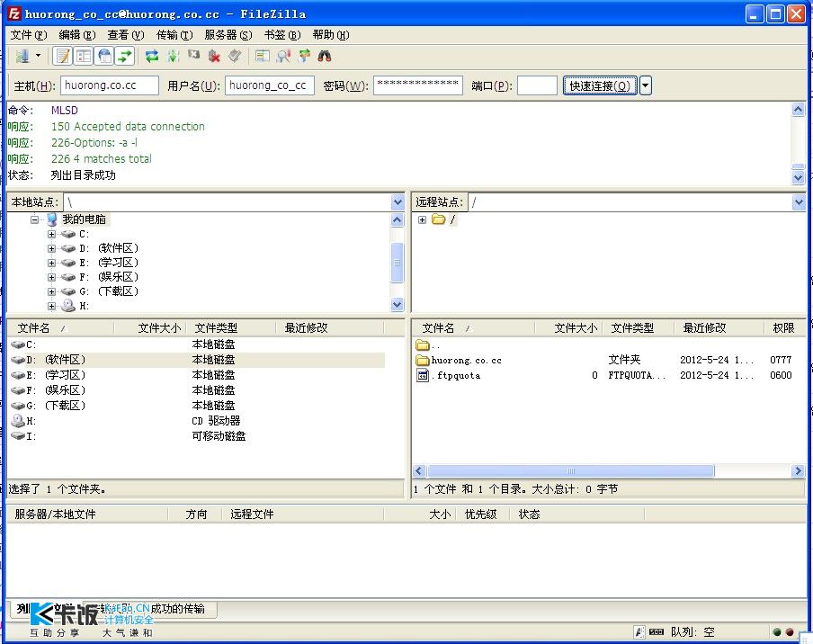The height and width of the screenshot is (644, 813).
Task: Open Site Manager dropdown arrow
Action: click(38, 56)
